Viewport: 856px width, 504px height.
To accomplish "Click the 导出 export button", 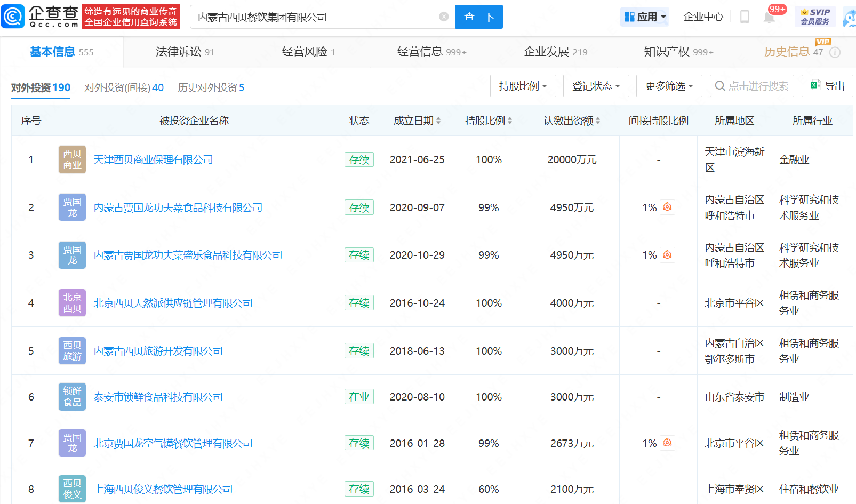I will click(827, 86).
